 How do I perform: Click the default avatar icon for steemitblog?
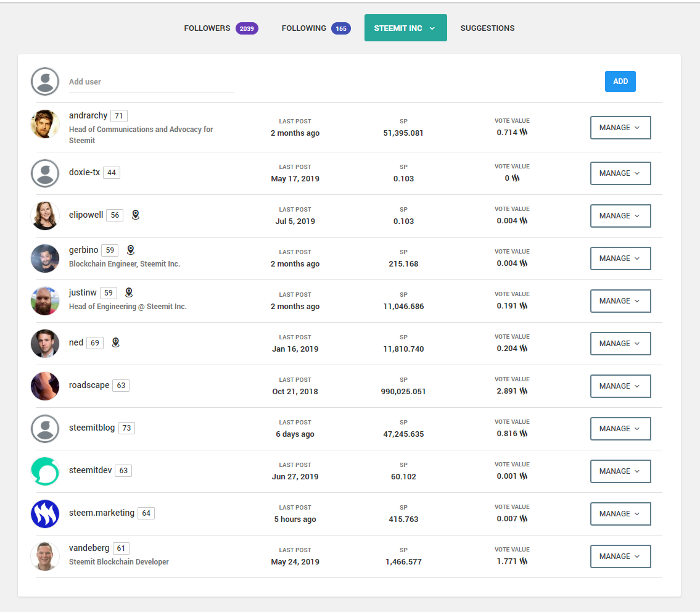point(45,429)
